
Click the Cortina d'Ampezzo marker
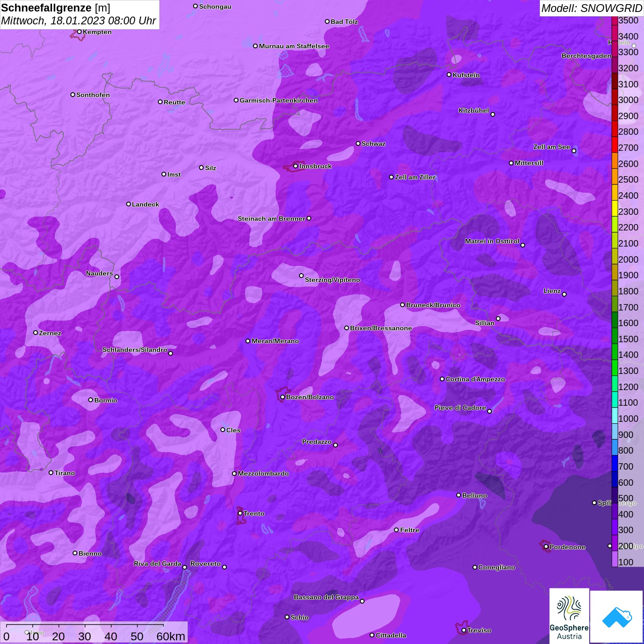[442, 379]
